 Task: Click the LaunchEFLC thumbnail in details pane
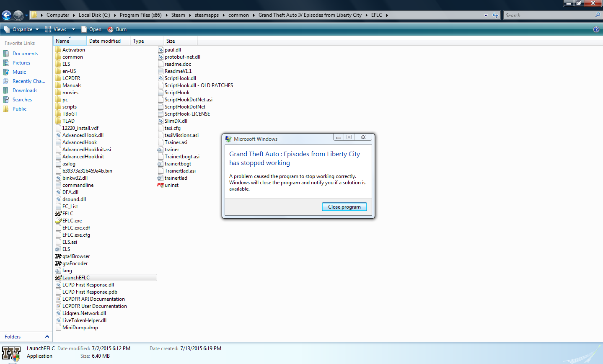[x=11, y=354]
